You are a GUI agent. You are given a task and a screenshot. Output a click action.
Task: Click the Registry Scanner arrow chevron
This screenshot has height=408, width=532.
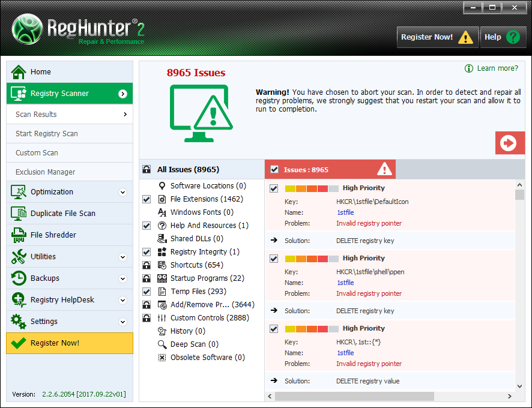123,94
